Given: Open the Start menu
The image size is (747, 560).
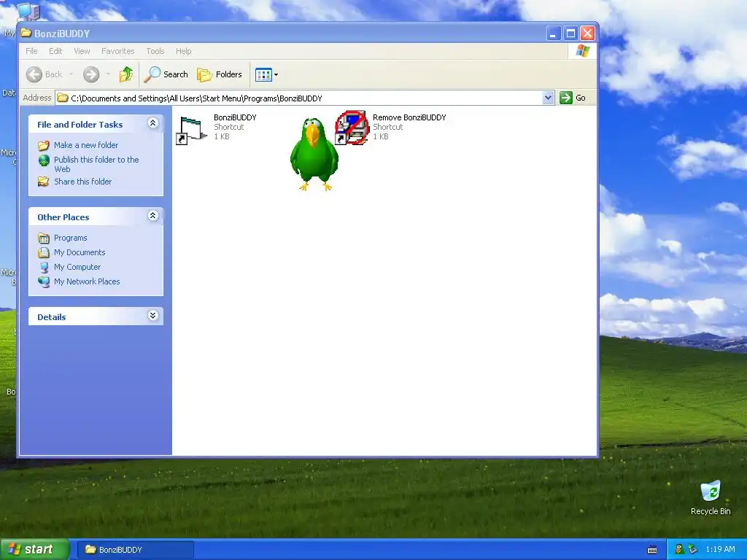Looking at the screenshot, I should click(35, 549).
